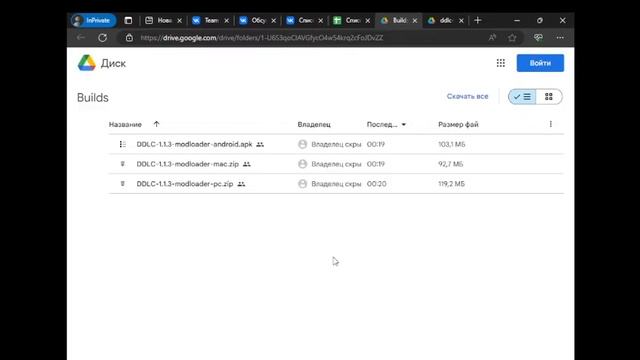This screenshot has width=640, height=360.
Task: Add this page to favorites
Action: (x=512, y=38)
